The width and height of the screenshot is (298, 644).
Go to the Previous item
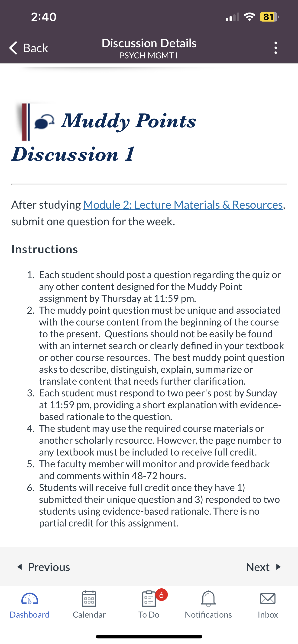click(43, 567)
